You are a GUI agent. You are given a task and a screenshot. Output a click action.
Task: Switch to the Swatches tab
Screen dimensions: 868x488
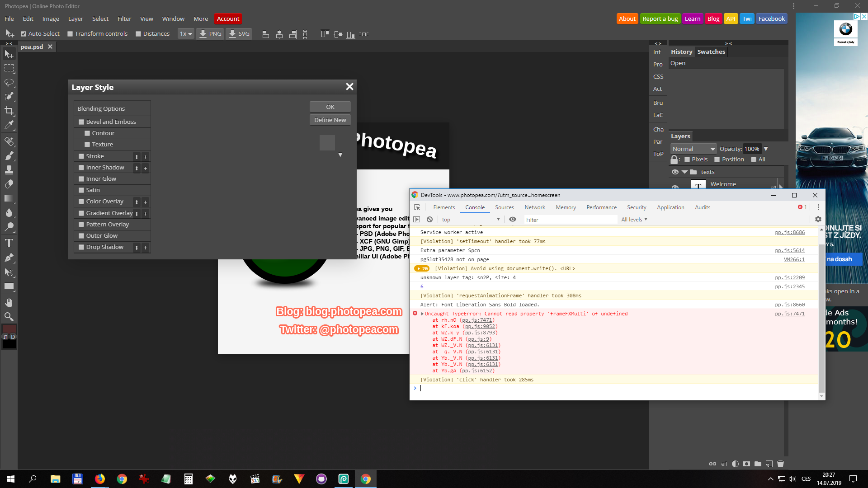(711, 52)
